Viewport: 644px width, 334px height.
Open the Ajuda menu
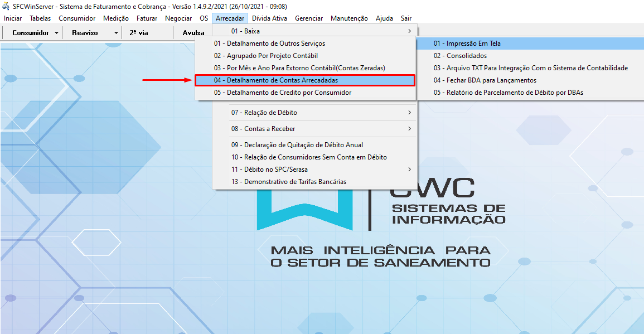384,18
